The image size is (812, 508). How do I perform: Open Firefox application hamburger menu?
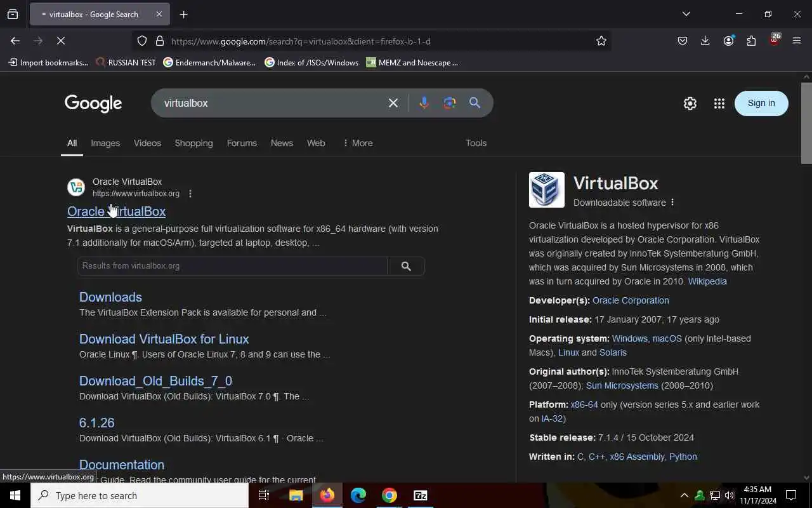pyautogui.click(x=797, y=41)
